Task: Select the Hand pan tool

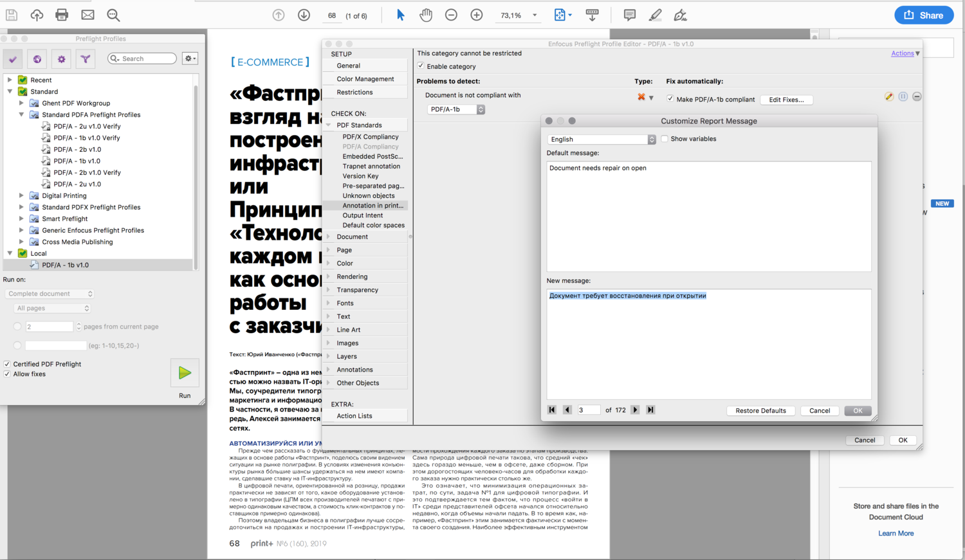Action: point(426,15)
